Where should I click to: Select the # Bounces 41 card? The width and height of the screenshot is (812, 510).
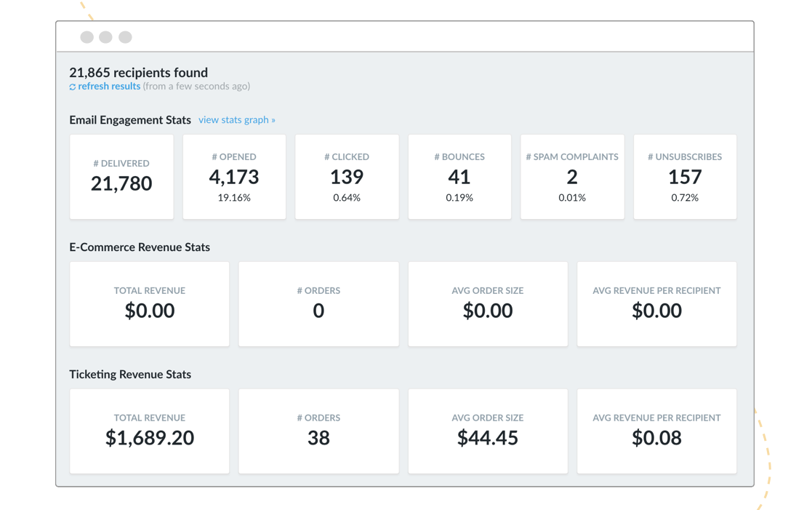[459, 177]
